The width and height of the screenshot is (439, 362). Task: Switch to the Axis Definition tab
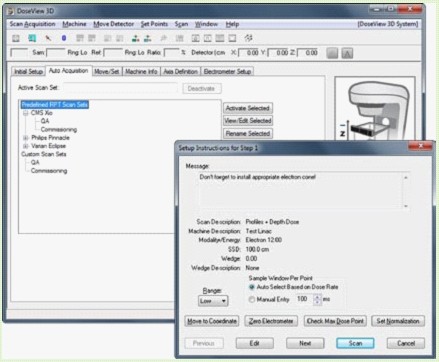tap(181, 71)
